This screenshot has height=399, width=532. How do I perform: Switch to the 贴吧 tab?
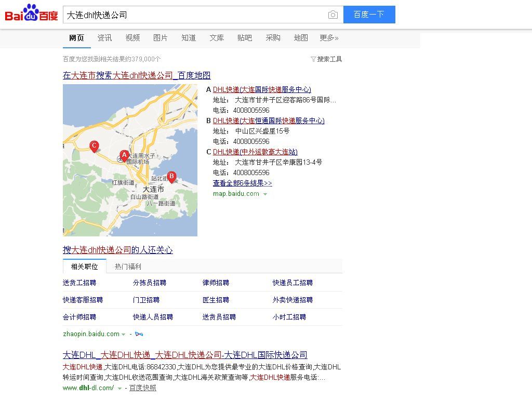(245, 37)
